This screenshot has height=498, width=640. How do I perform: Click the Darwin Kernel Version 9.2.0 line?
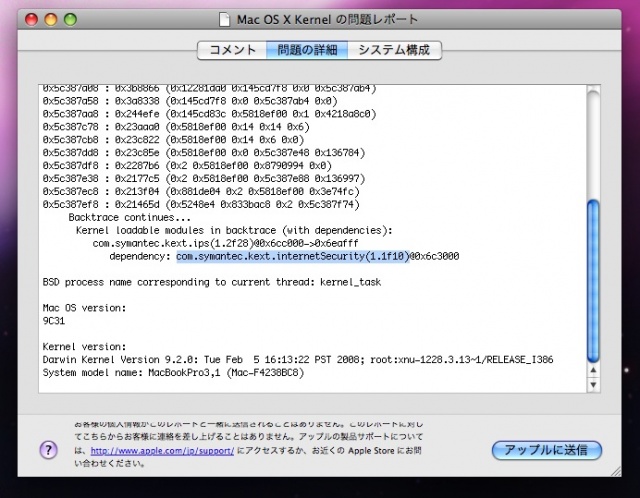coord(298,360)
